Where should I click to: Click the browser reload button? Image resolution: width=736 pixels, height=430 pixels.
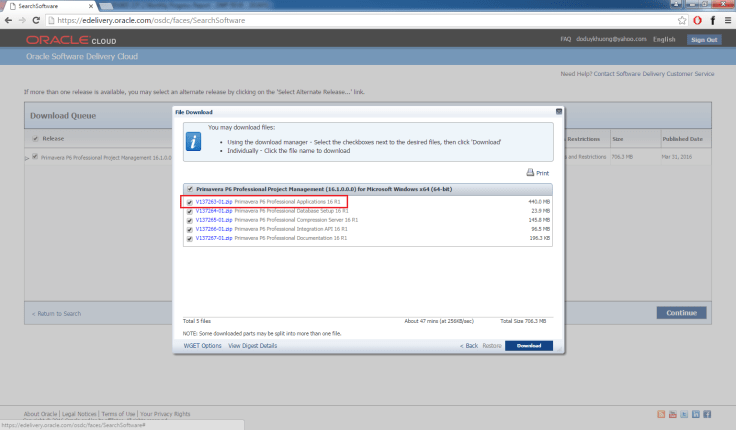(x=37, y=20)
